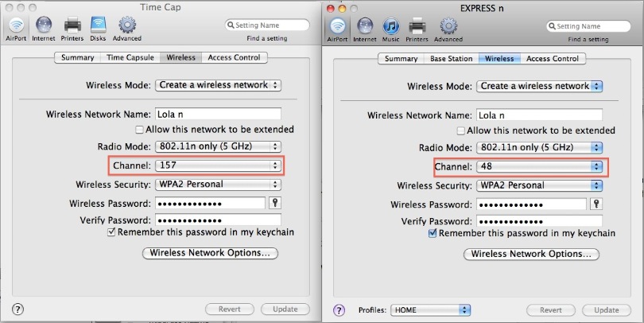Open help button in EXPRESS n window

[x=339, y=310]
